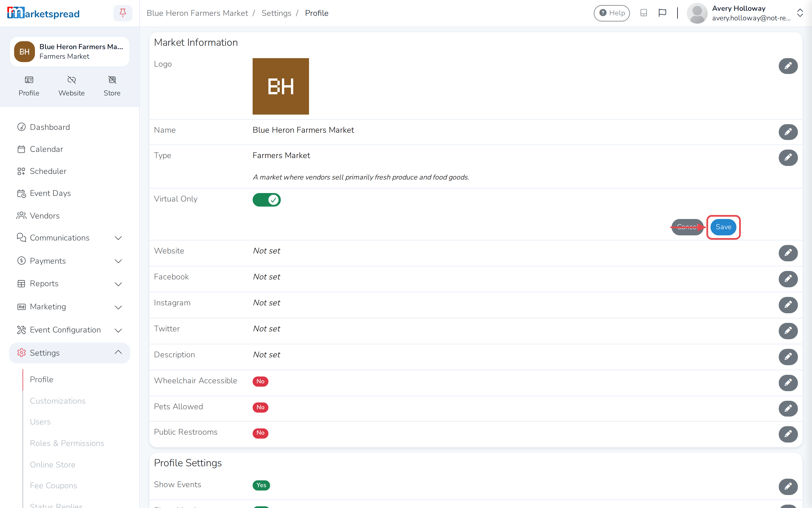Edit the Description field
This screenshot has height=508, width=812.
pyautogui.click(x=788, y=357)
